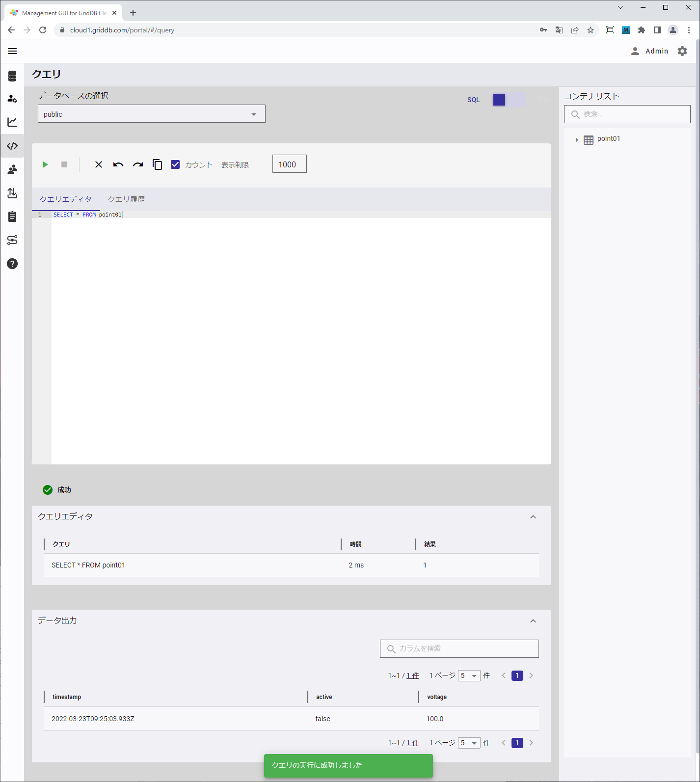This screenshot has height=782, width=700.
Task: Open the chart monitoring sidebar icon
Action: pyautogui.click(x=12, y=122)
